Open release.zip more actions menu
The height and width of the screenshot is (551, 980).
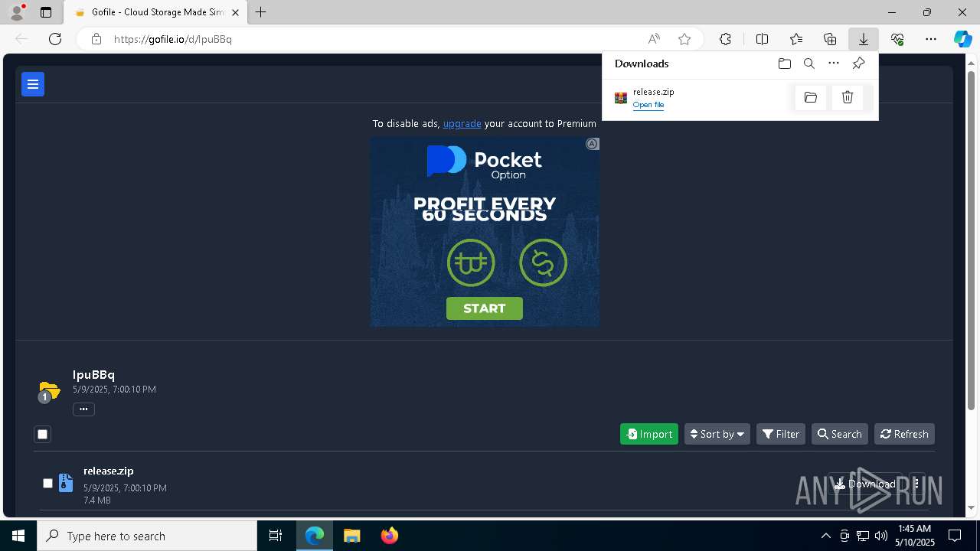916,484
